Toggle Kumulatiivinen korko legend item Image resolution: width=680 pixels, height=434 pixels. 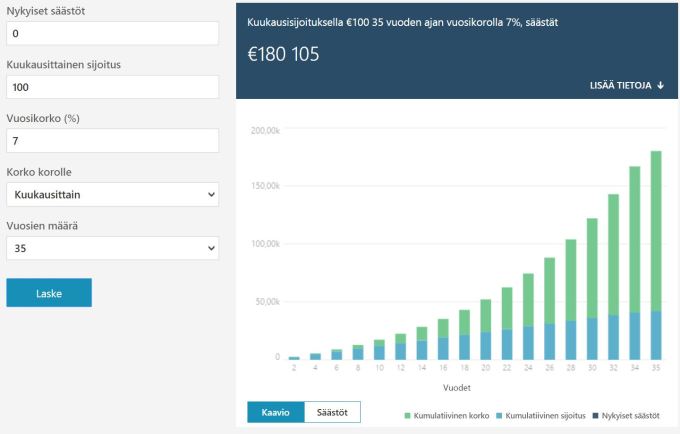pyautogui.click(x=445, y=414)
